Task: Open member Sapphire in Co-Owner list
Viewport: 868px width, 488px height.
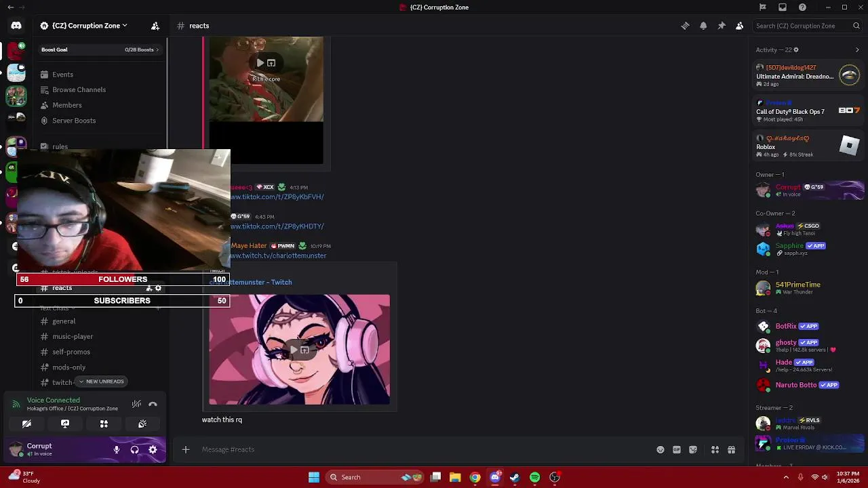Action: 809,249
